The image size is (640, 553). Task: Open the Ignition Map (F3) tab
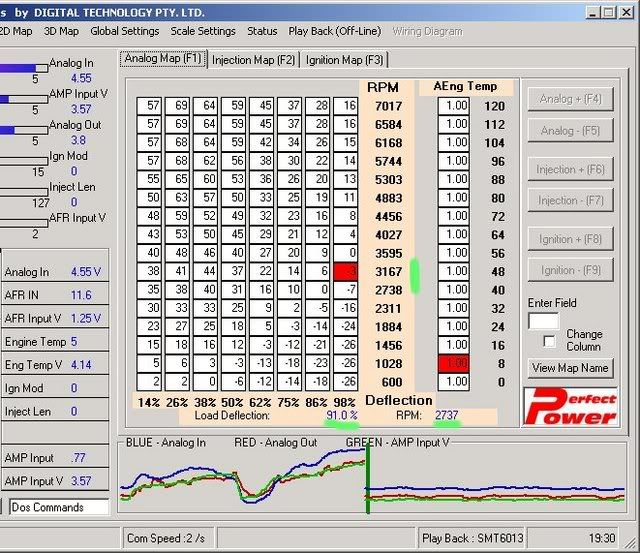point(343,60)
